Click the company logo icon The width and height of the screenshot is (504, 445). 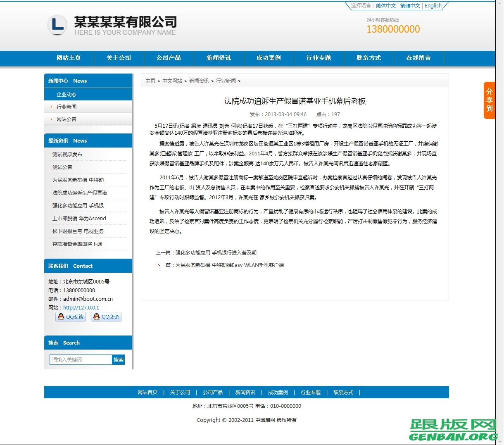[x=57, y=25]
